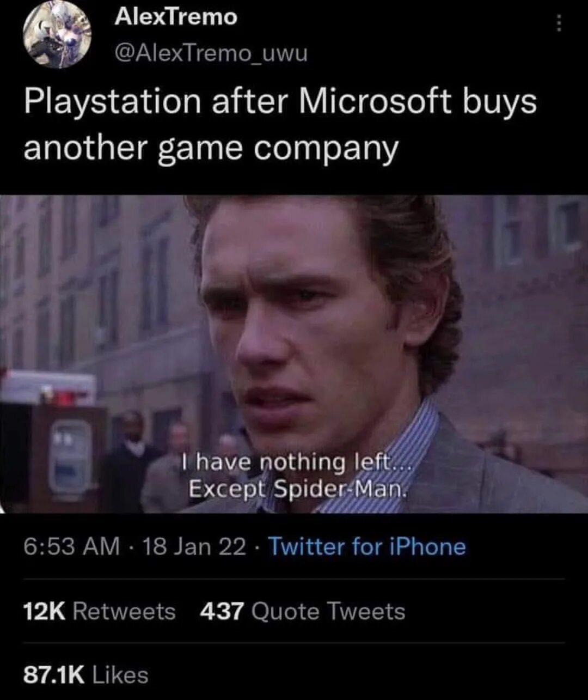Open the three-dot more options menu
Screen dimensions: 588x700
[559, 23]
